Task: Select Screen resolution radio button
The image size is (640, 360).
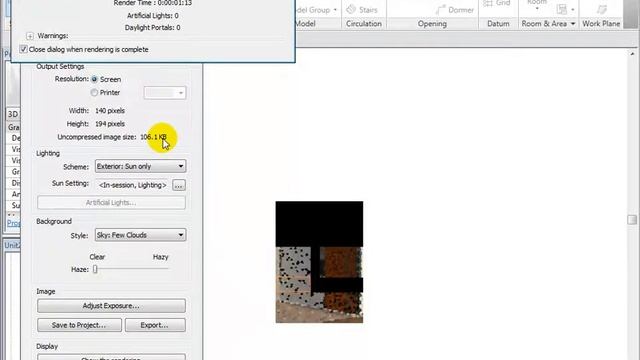Action: click(x=94, y=79)
